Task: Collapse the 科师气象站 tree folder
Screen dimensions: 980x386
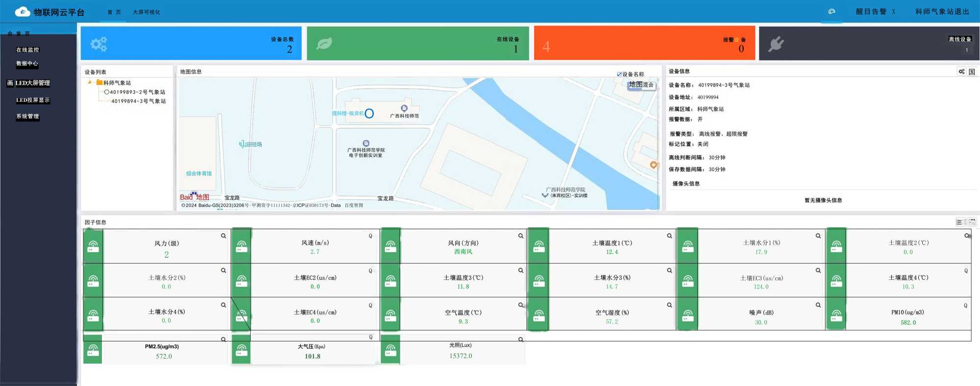Action: click(x=90, y=82)
